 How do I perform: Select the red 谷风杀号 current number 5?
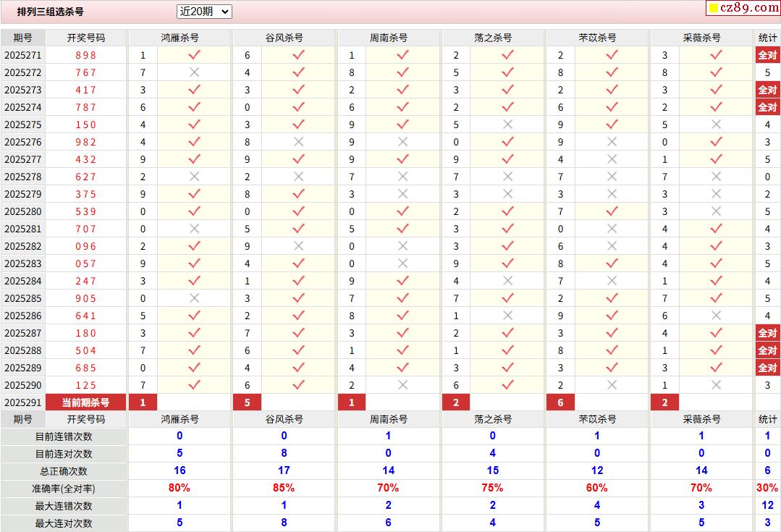coord(248,402)
